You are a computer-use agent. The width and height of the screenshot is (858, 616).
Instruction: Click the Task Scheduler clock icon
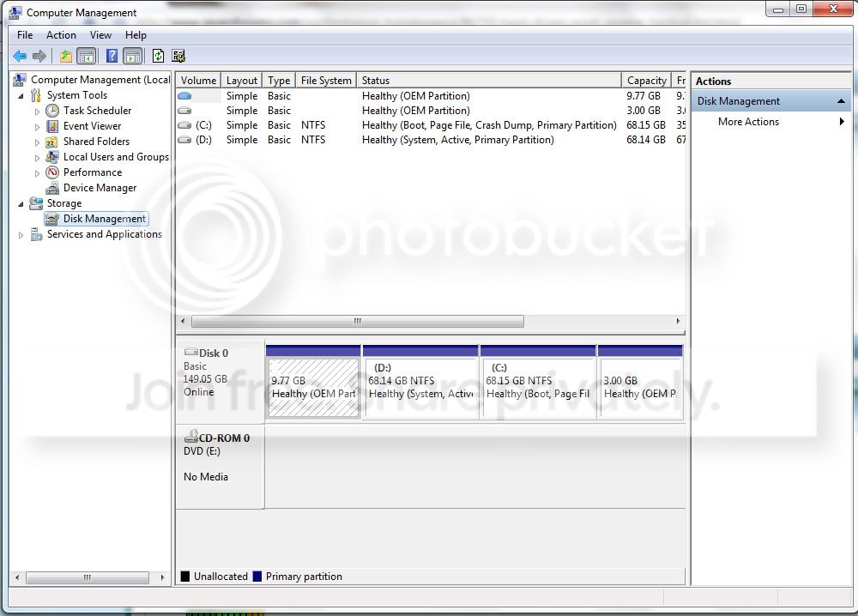coord(52,111)
